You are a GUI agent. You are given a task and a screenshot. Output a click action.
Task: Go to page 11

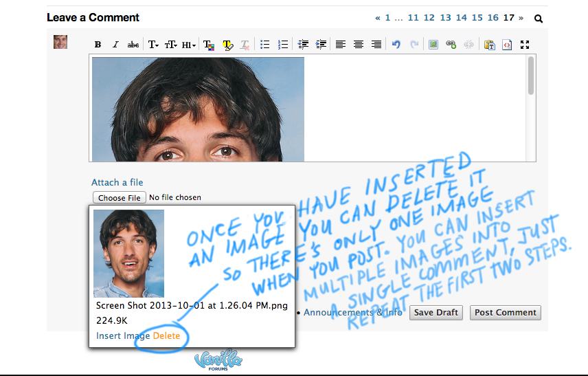(x=414, y=18)
